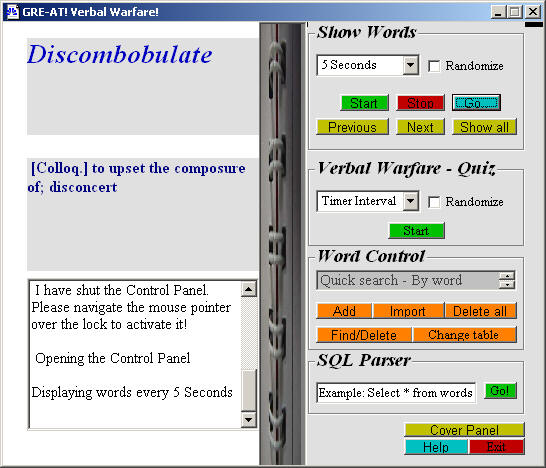Click the Quick search spinner up arrow

pos(507,276)
